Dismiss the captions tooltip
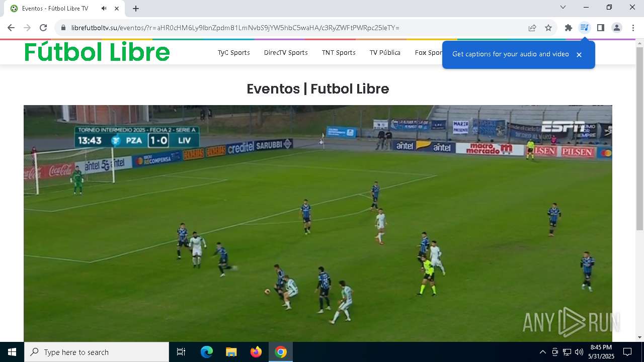This screenshot has width=644, height=362. point(579,54)
